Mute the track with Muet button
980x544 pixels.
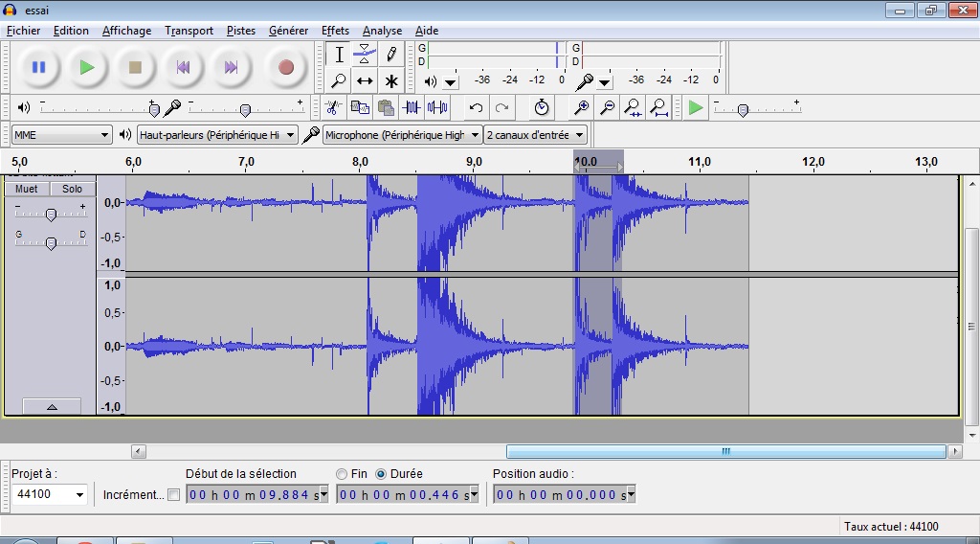(26, 189)
